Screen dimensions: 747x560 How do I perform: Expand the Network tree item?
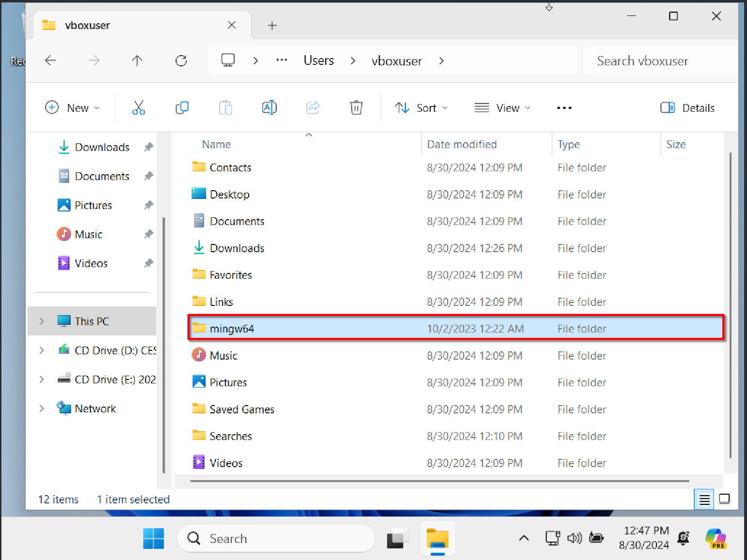point(42,409)
